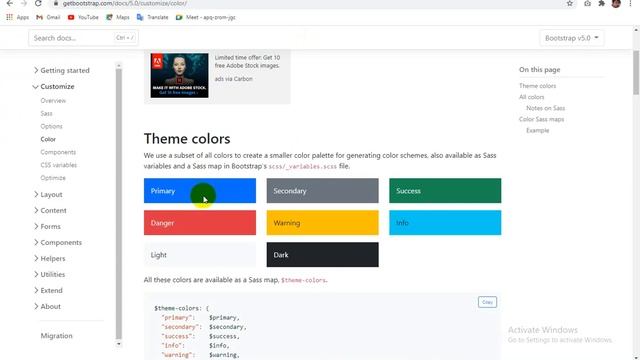The height and width of the screenshot is (360, 640).
Task: Focus the Search docs field
Action: click(x=83, y=38)
